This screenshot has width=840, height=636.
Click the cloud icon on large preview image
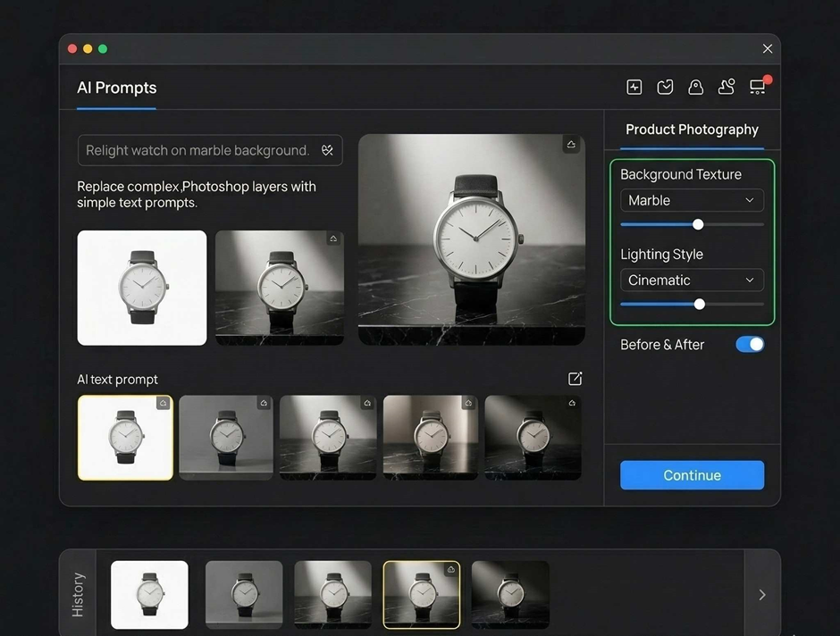tap(570, 145)
